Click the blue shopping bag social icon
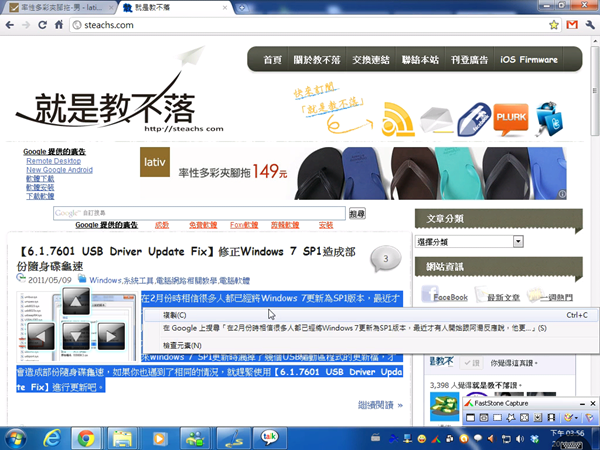 point(549,119)
